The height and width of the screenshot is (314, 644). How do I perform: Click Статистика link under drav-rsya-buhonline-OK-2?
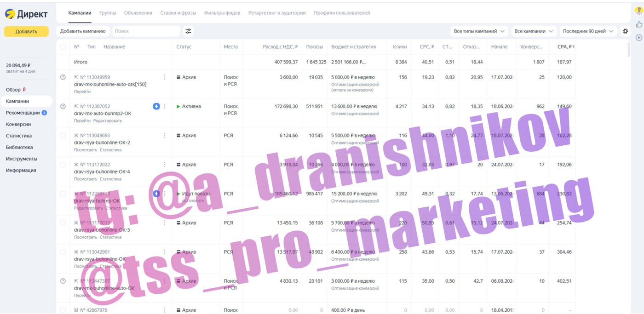click(110, 150)
